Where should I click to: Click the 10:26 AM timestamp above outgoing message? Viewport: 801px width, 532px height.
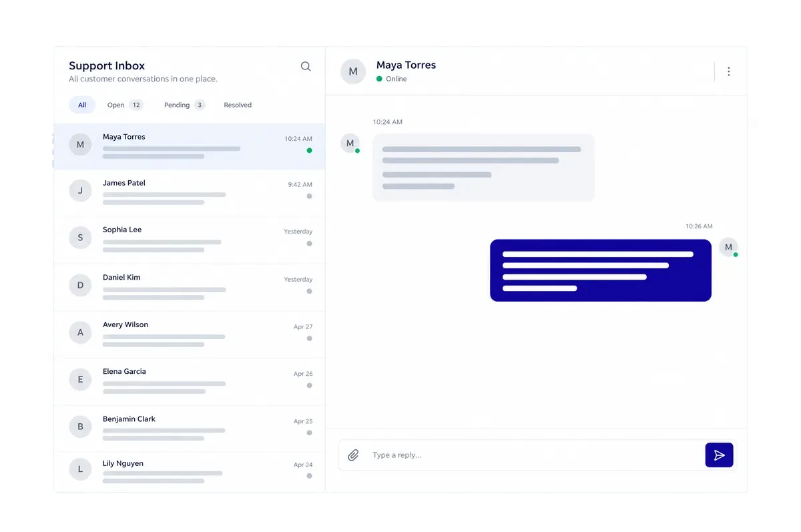click(699, 226)
